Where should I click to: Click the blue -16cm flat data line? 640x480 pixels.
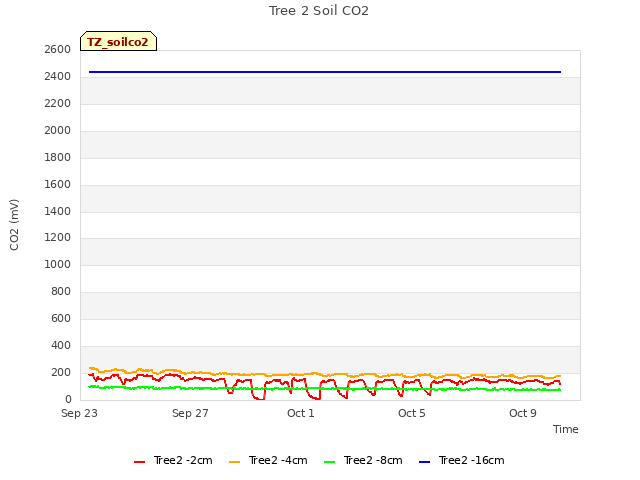pos(325,72)
